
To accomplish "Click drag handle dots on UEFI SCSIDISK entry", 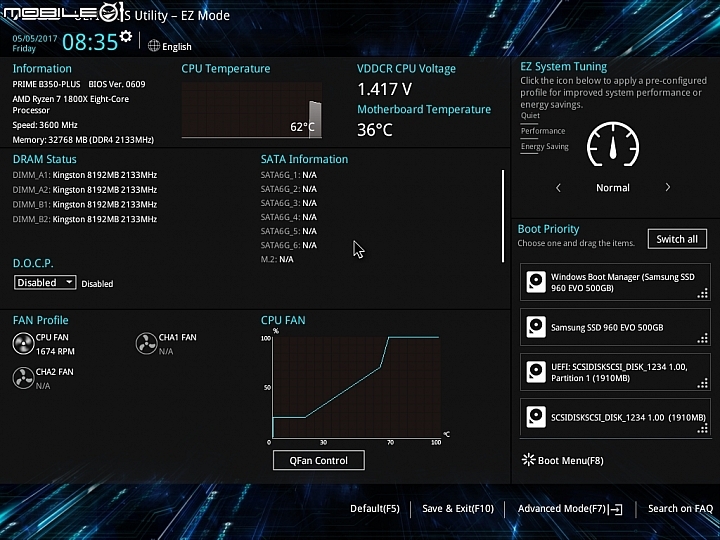I will tap(703, 383).
